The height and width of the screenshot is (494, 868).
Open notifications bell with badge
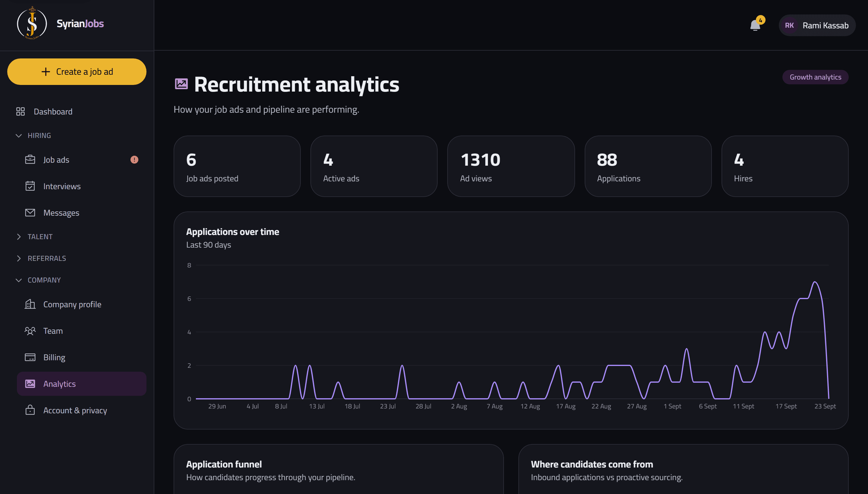[756, 25]
